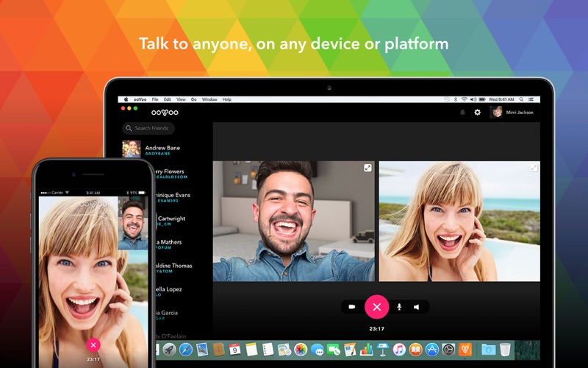Open Keynote in the Dock
The width and height of the screenshot is (588, 368).
click(x=383, y=350)
